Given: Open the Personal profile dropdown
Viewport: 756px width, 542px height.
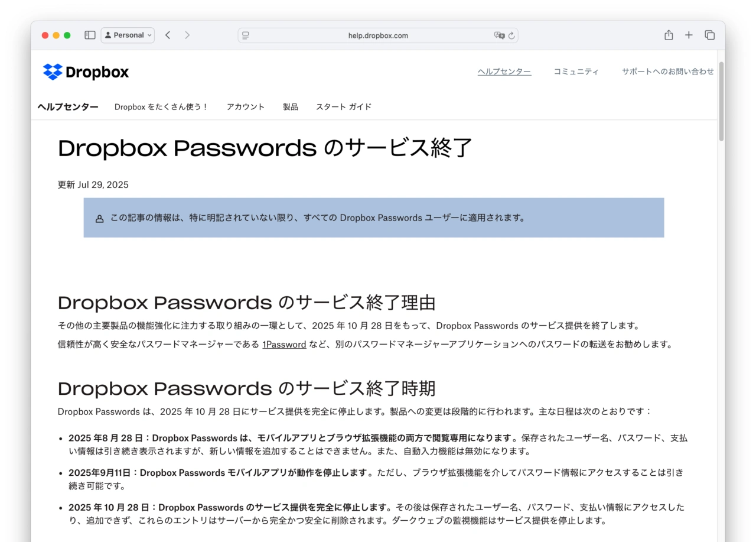Looking at the screenshot, I should tap(128, 35).
